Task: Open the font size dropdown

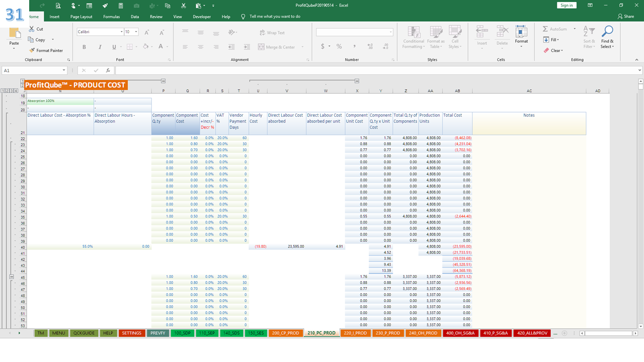Action: click(137, 32)
